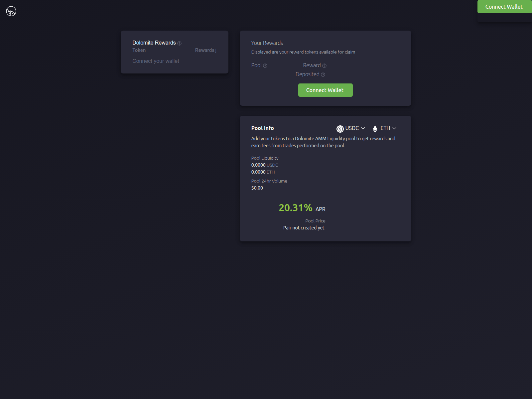The image size is (532, 399).
Task: Click the Pool Liquidity label
Action: click(265, 158)
